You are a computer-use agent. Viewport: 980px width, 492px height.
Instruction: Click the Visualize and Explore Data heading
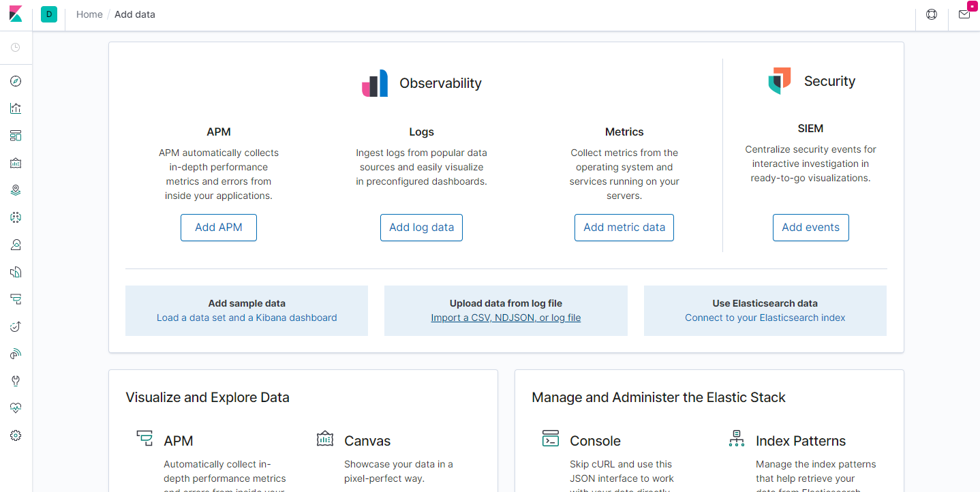pyautogui.click(x=207, y=397)
